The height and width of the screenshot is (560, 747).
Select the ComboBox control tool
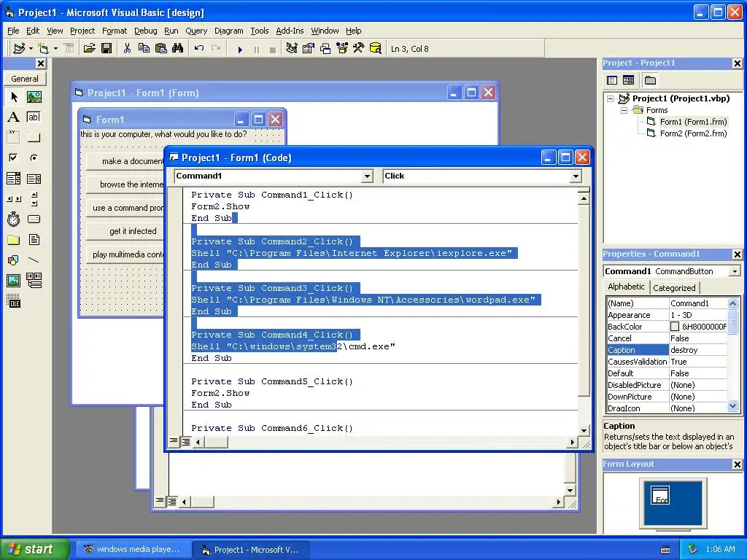point(14,179)
